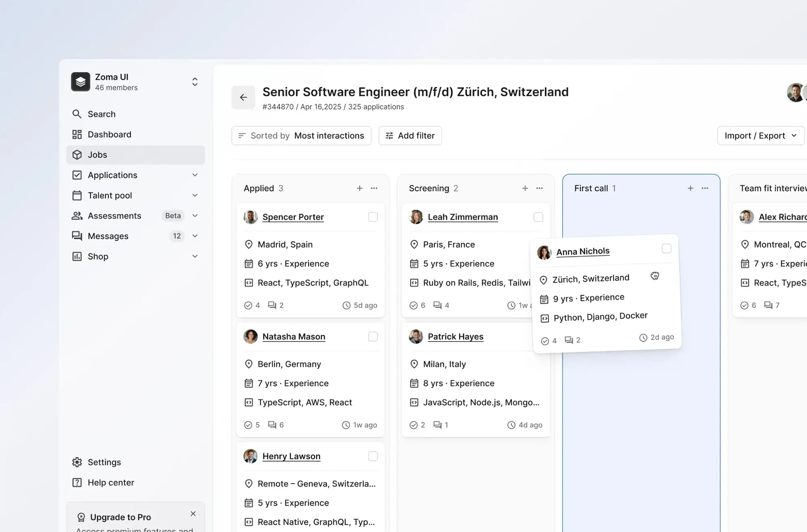Expand the Messages submenu chevron
Viewport: 807px width, 532px height.
coord(195,236)
